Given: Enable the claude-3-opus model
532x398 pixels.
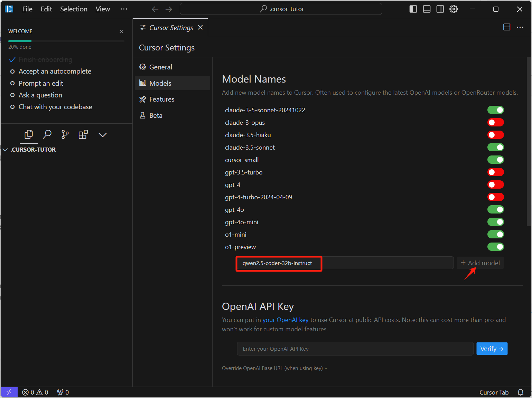Looking at the screenshot, I should point(496,122).
